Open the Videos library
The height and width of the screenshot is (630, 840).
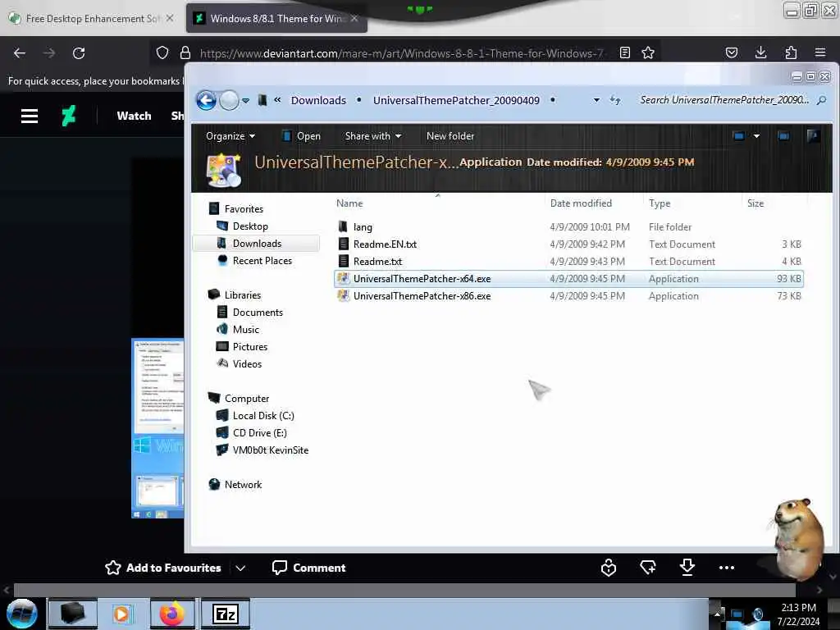tap(247, 363)
